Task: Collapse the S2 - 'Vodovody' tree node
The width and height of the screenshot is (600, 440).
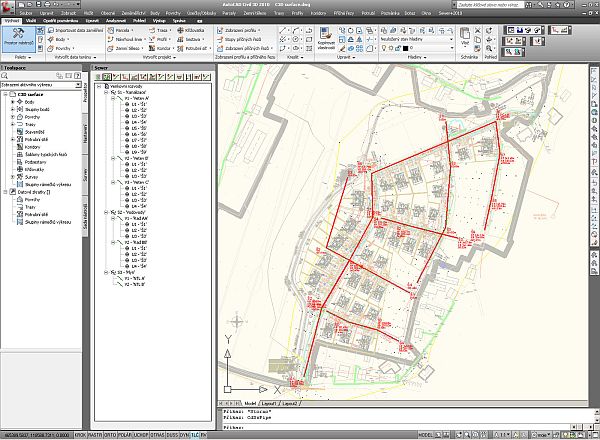Action: [106, 212]
